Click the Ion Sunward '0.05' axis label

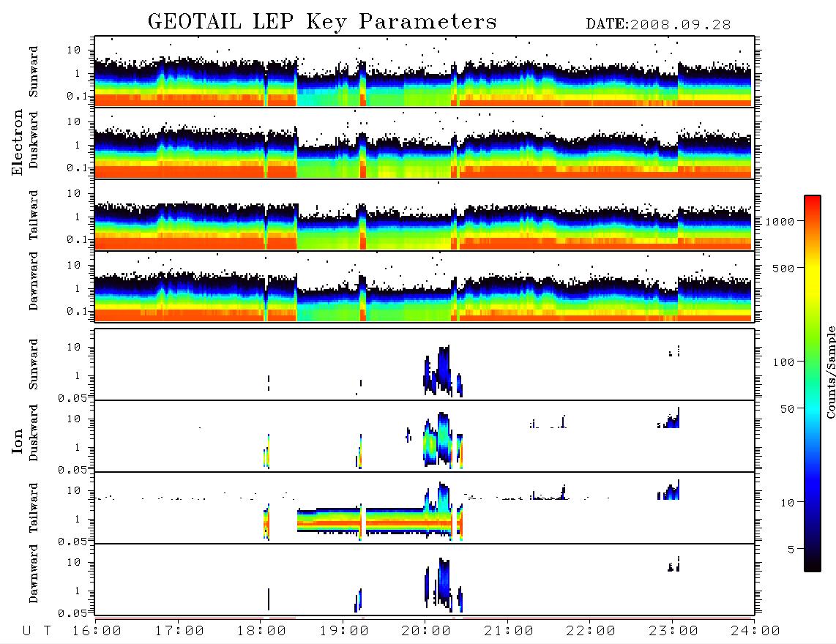point(72,398)
